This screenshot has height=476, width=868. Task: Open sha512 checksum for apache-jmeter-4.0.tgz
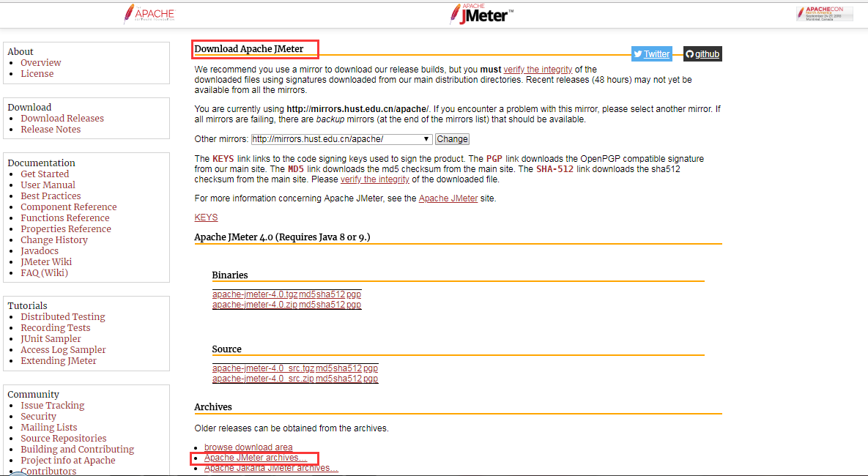click(330, 294)
